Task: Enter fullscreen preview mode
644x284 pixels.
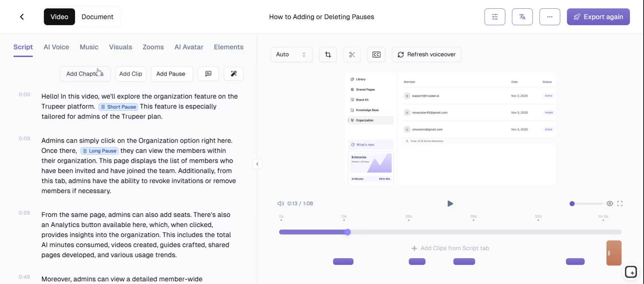Action: coord(620,203)
